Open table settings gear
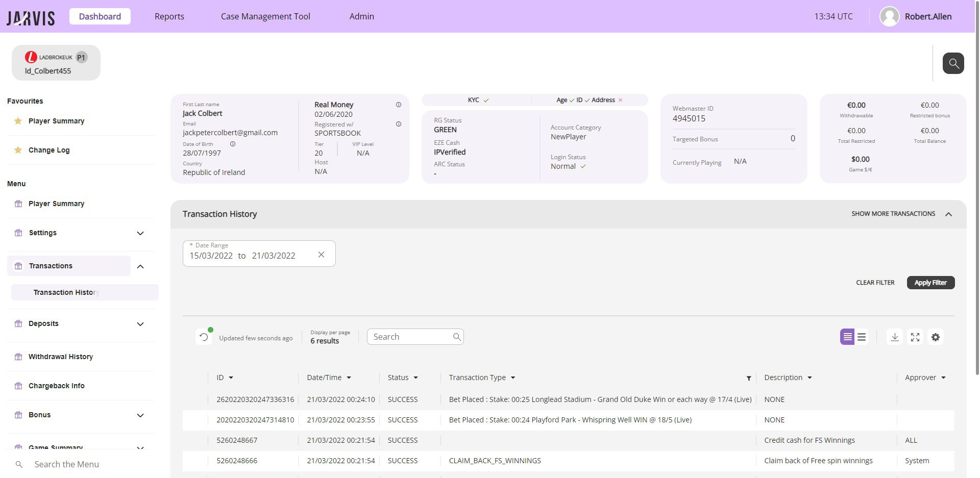The height and width of the screenshot is (478, 980). (936, 337)
